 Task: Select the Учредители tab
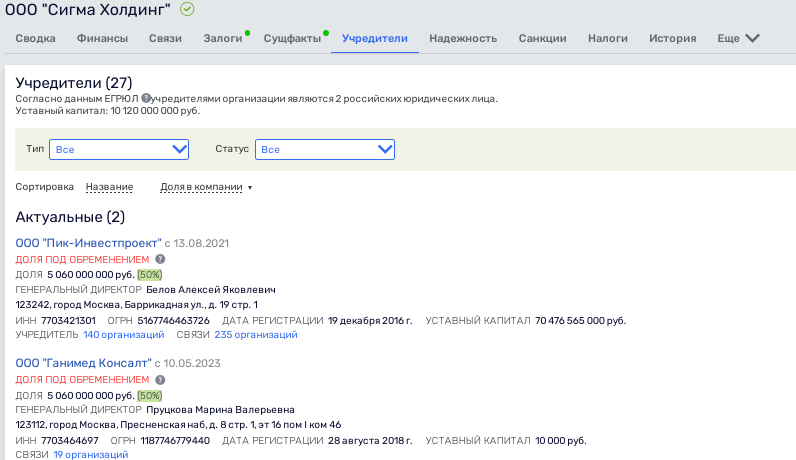pos(375,39)
